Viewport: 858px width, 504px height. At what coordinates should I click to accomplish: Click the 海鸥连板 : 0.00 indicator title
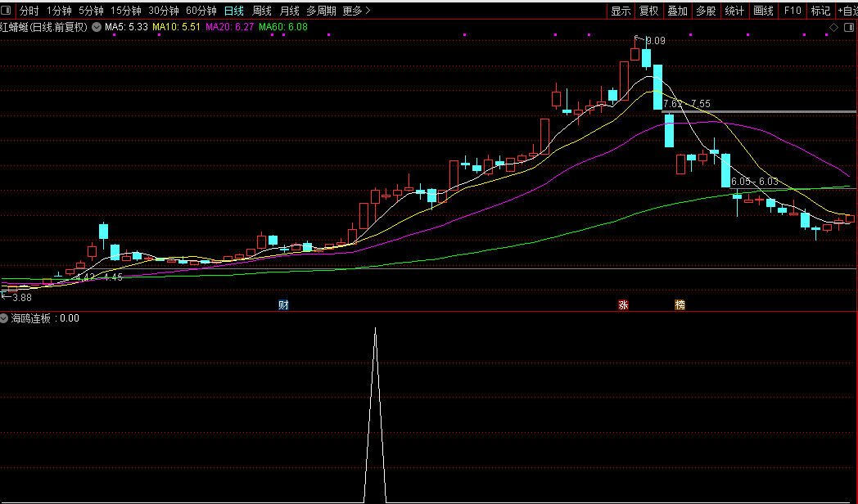(x=45, y=318)
